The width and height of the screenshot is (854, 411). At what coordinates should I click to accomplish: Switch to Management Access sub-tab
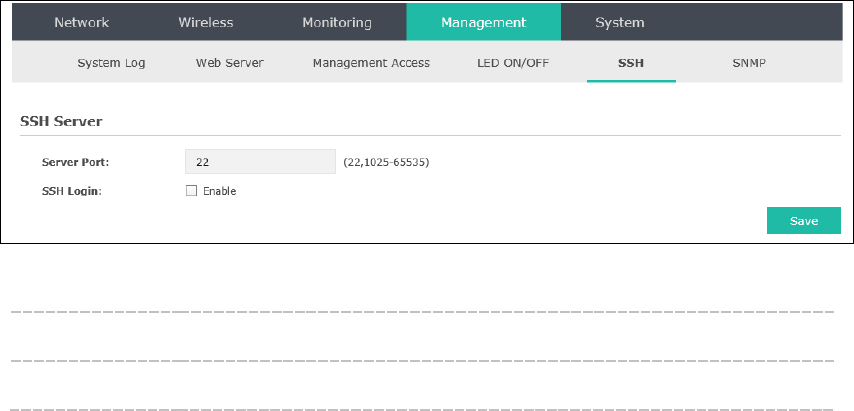click(371, 63)
